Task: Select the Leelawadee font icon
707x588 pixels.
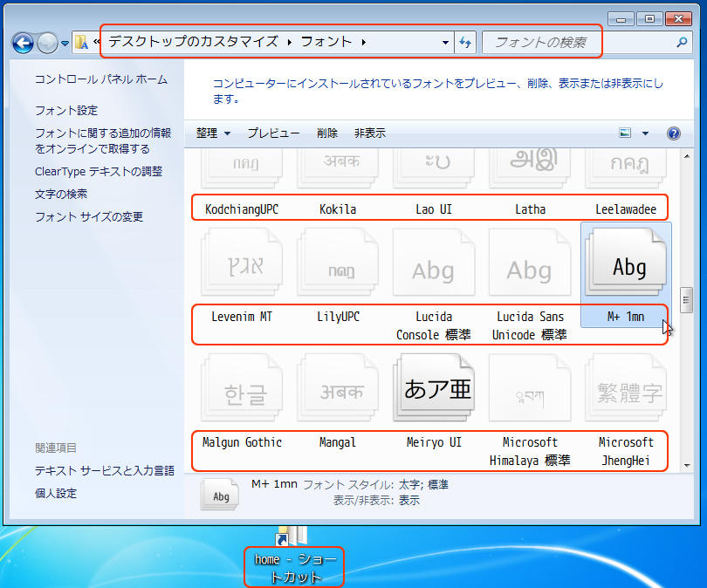Action: 626,168
